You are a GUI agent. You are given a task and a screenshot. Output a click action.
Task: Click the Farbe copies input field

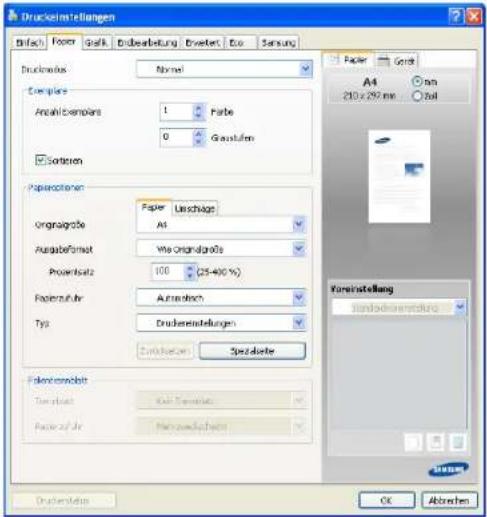pyautogui.click(x=177, y=111)
